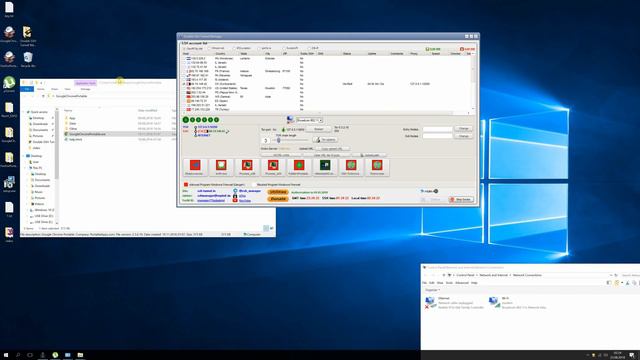Launch the app button with white square icon
Screen dimensions: 640x360
(x=221, y=167)
